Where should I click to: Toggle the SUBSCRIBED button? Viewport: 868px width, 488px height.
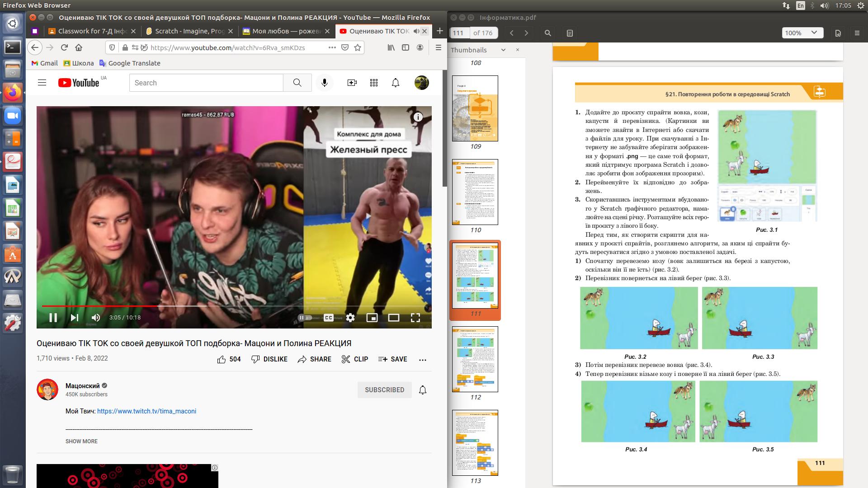click(384, 390)
